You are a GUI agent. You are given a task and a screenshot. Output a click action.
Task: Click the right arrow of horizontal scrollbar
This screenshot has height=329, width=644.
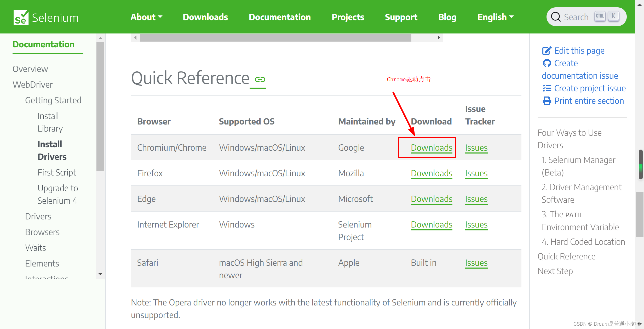coord(439,38)
